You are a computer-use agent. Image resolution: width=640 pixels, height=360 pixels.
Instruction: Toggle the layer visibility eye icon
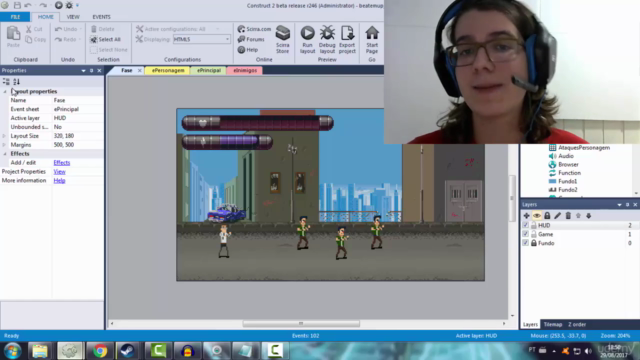click(x=537, y=216)
